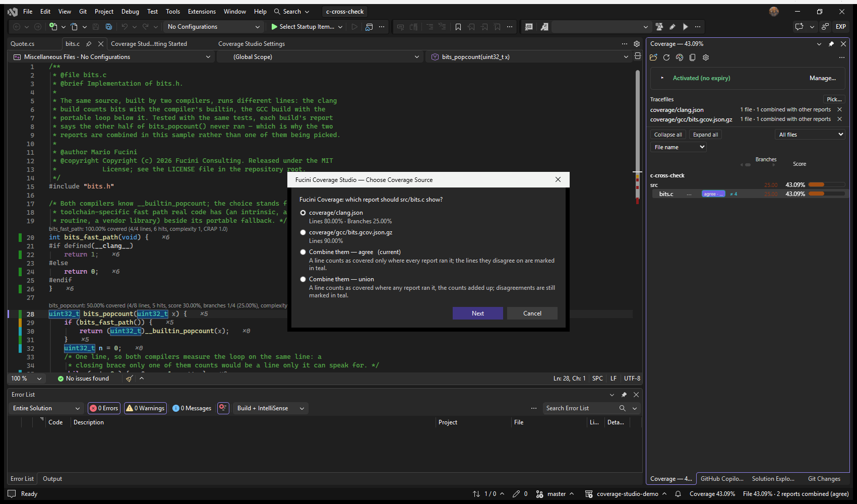
Task: Toggle the error list filter icon
Action: tap(223, 408)
